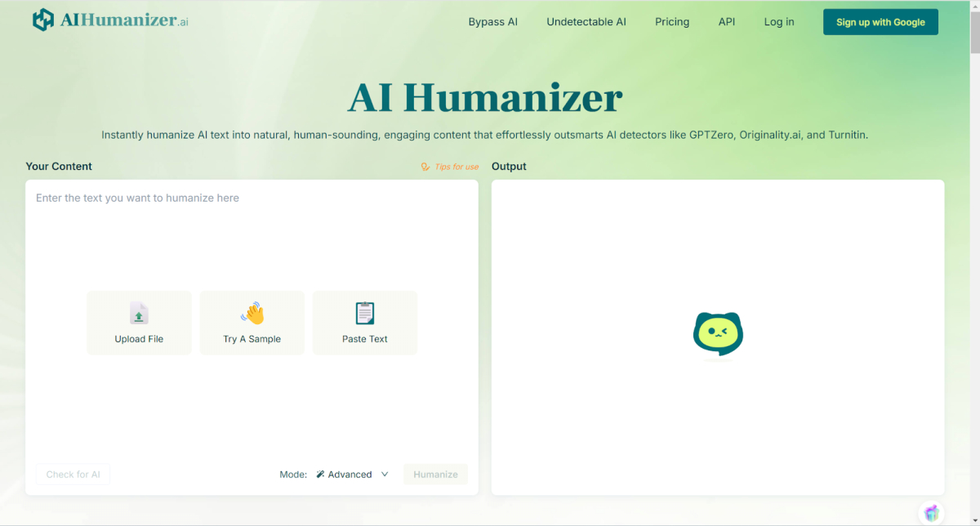Open the Pricing page
The height and width of the screenshot is (526, 980).
(x=672, y=22)
